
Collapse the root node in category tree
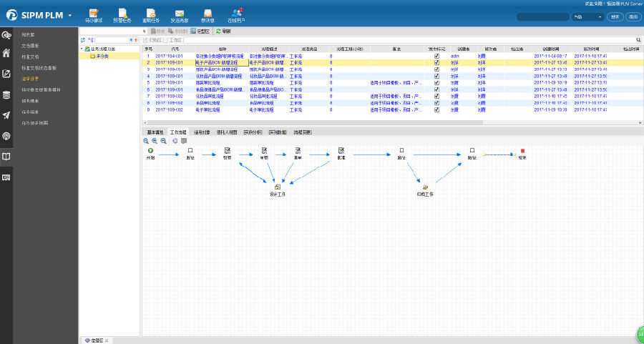pyautogui.click(x=82, y=49)
